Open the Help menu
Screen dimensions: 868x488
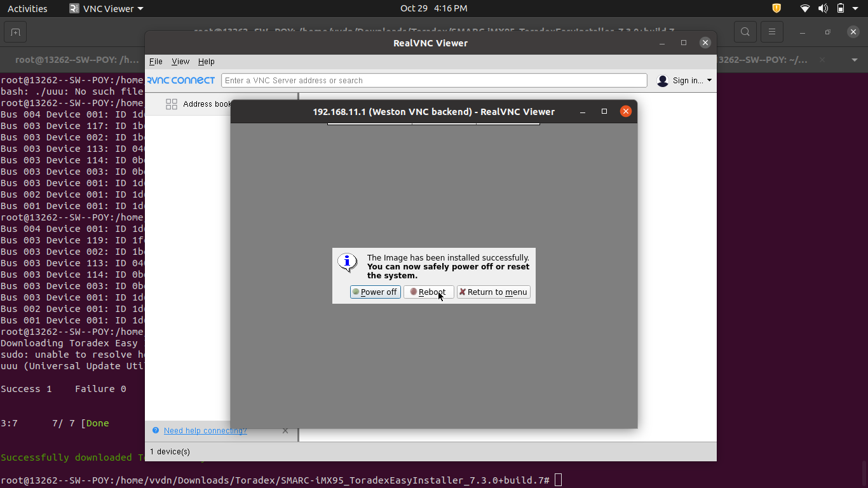(x=207, y=62)
